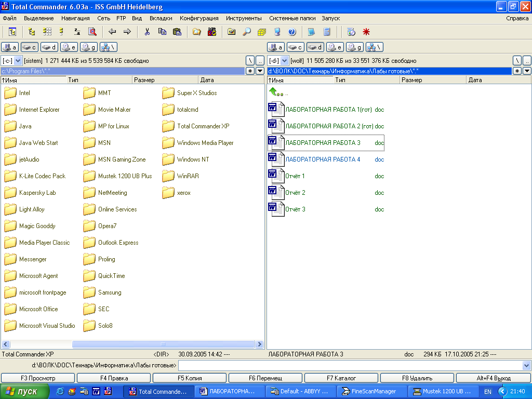Click the red magnifier document icon
The width and height of the screenshot is (532, 399).
(92, 32)
